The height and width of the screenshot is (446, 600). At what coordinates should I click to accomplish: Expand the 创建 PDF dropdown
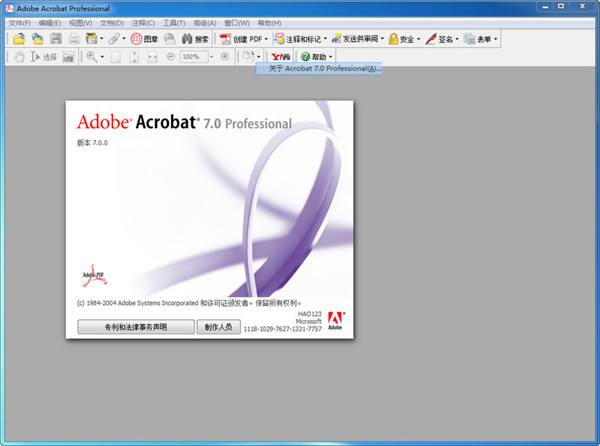point(244,39)
